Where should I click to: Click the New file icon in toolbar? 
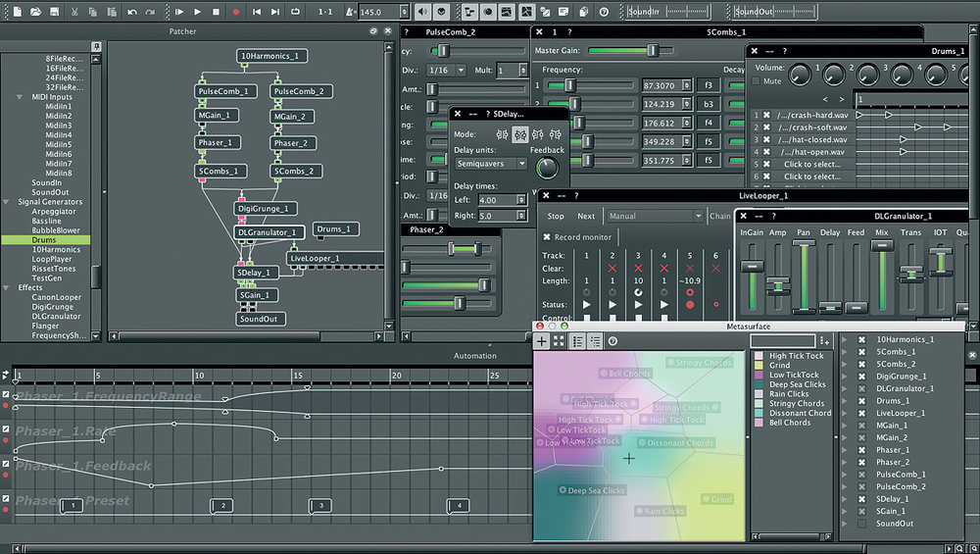tap(18, 11)
